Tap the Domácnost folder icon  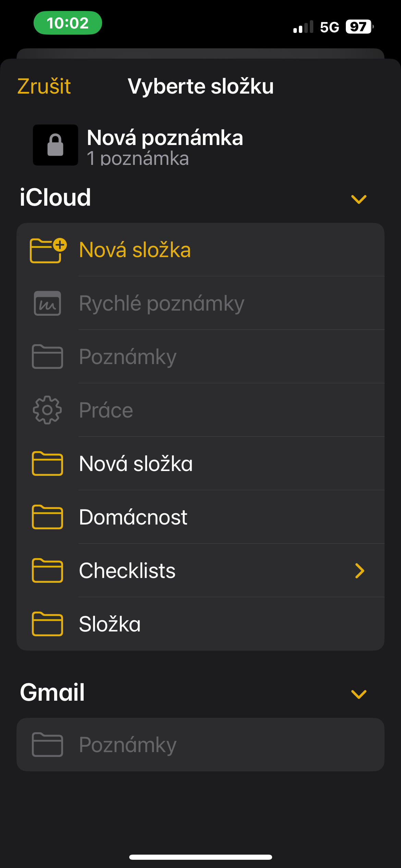(47, 517)
